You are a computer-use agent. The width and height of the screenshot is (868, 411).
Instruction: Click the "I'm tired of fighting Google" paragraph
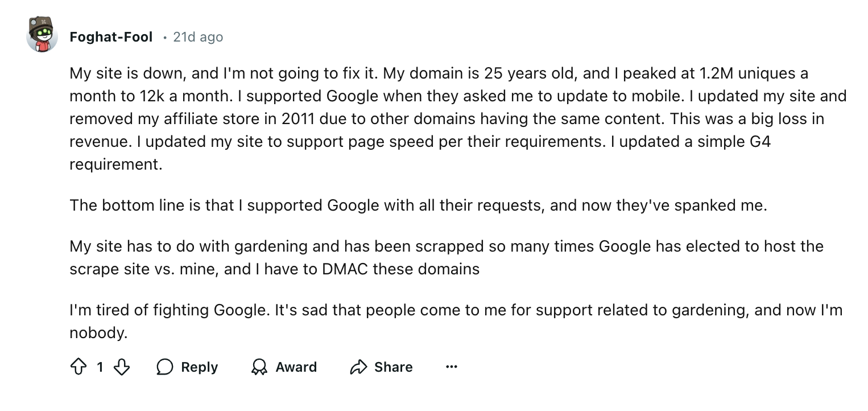click(455, 321)
